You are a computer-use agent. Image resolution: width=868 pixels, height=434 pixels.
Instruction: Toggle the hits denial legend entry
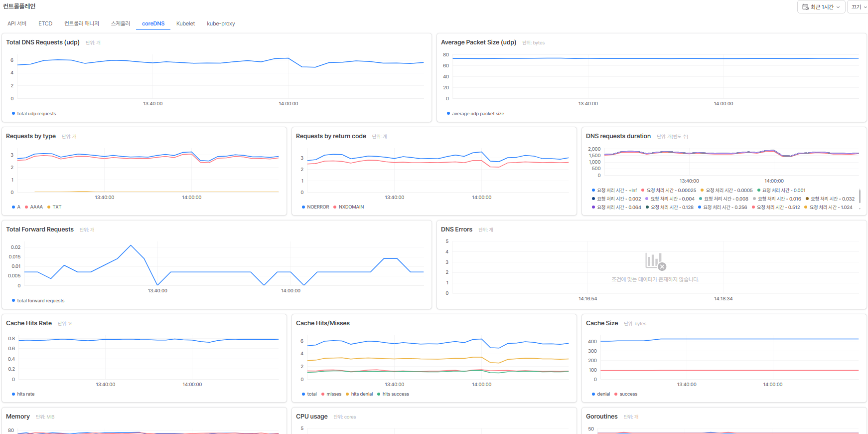click(x=359, y=394)
